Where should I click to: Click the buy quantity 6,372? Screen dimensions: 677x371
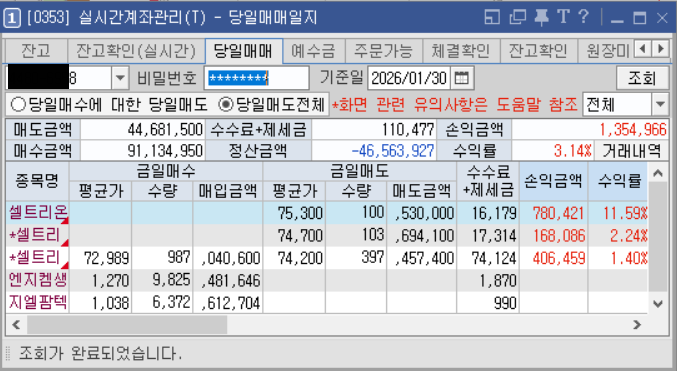click(x=171, y=303)
